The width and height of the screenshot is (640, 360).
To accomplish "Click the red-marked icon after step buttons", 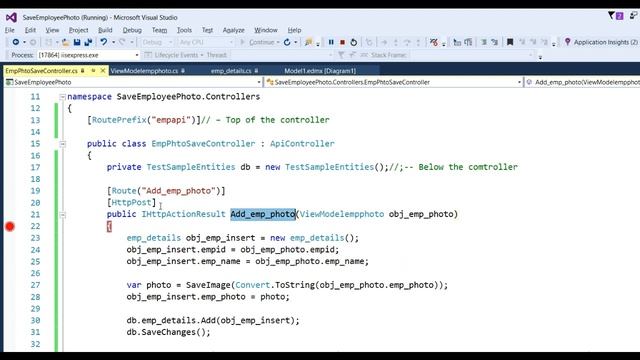I will 434,42.
